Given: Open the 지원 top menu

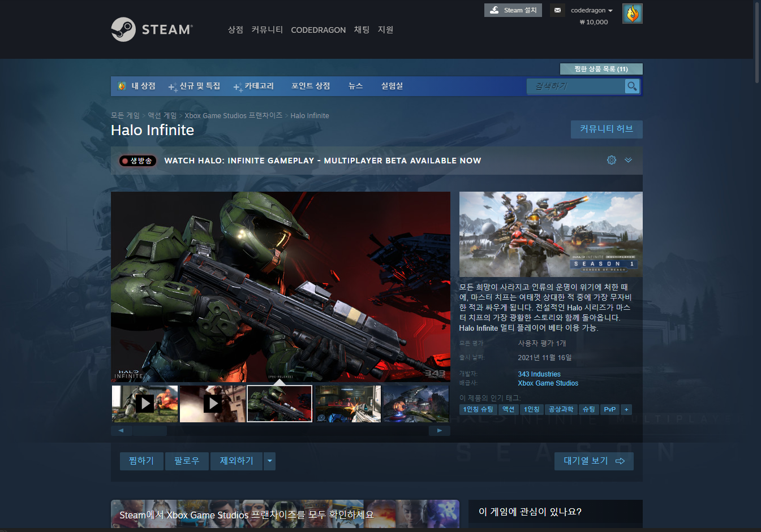Looking at the screenshot, I should coord(385,29).
